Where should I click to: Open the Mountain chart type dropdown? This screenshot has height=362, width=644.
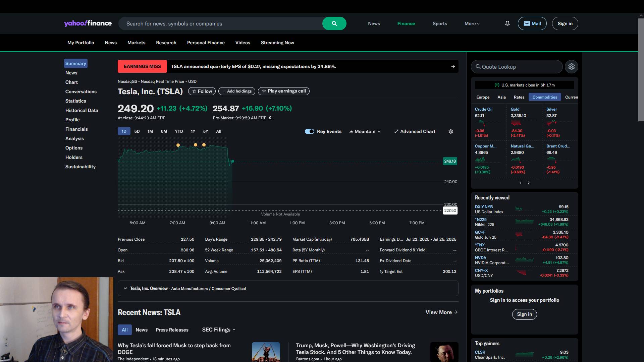point(365,131)
